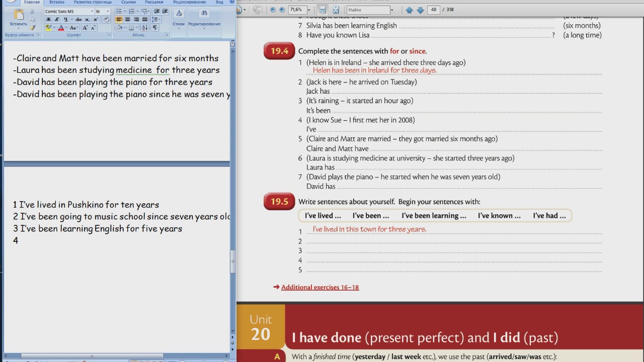Clear formatting with the eraser icon

click(x=106, y=19)
